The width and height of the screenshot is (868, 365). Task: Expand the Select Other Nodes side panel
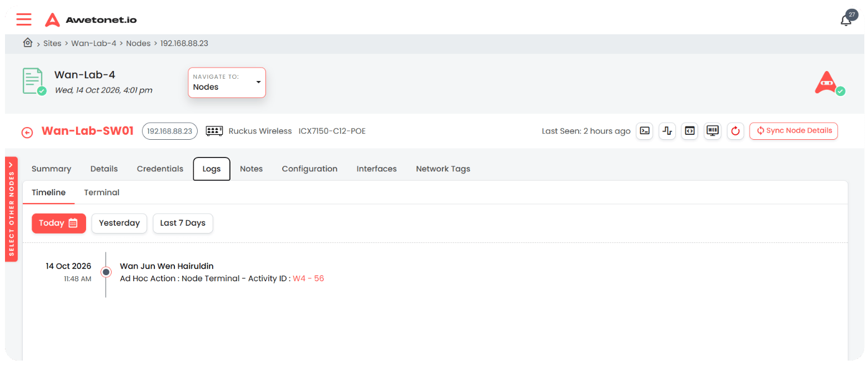(11, 209)
